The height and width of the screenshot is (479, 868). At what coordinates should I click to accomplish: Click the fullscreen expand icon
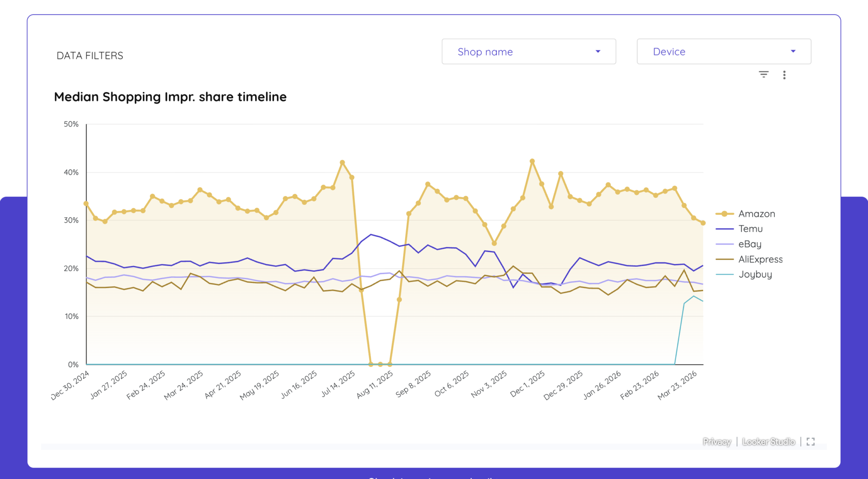810,442
